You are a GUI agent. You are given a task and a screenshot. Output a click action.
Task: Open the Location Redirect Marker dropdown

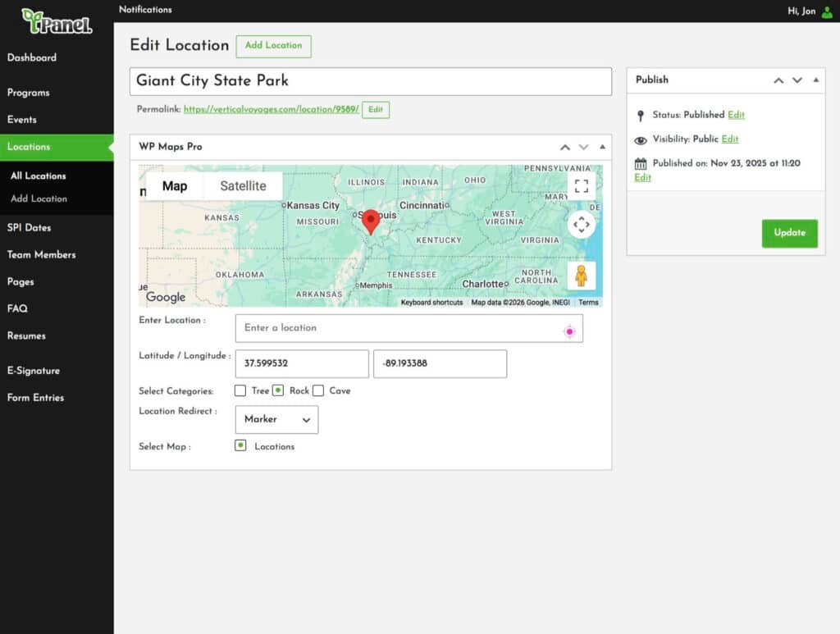click(276, 419)
